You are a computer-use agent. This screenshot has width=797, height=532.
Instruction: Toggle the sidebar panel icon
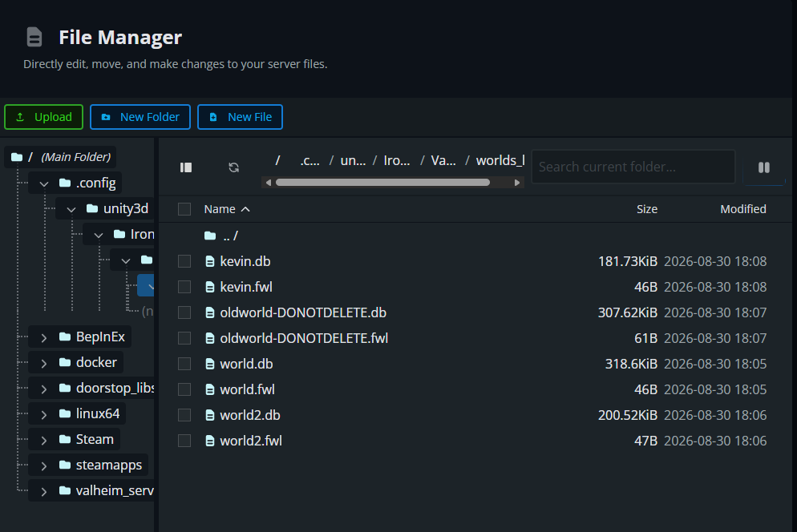point(186,167)
